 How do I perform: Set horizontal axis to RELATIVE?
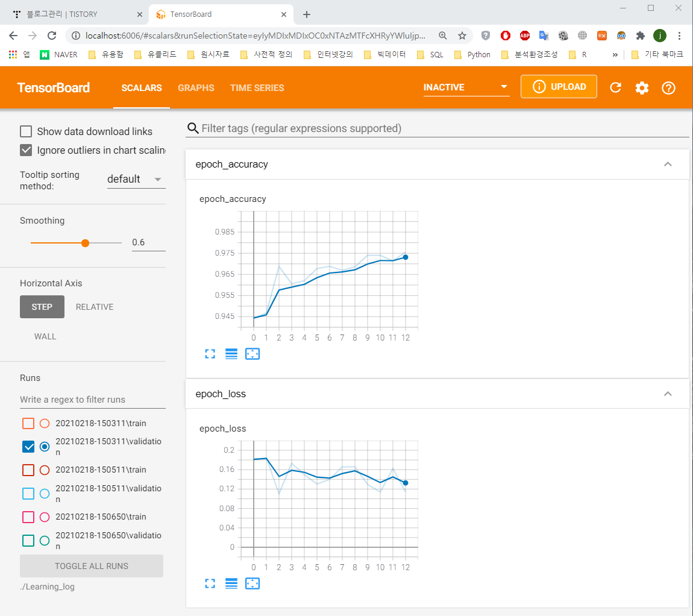coord(95,307)
